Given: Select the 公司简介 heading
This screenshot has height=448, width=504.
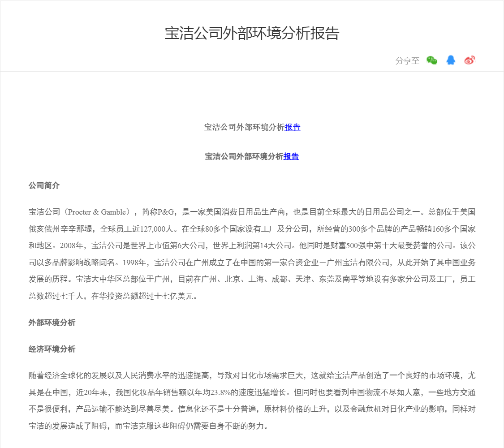Looking at the screenshot, I should [x=44, y=185].
